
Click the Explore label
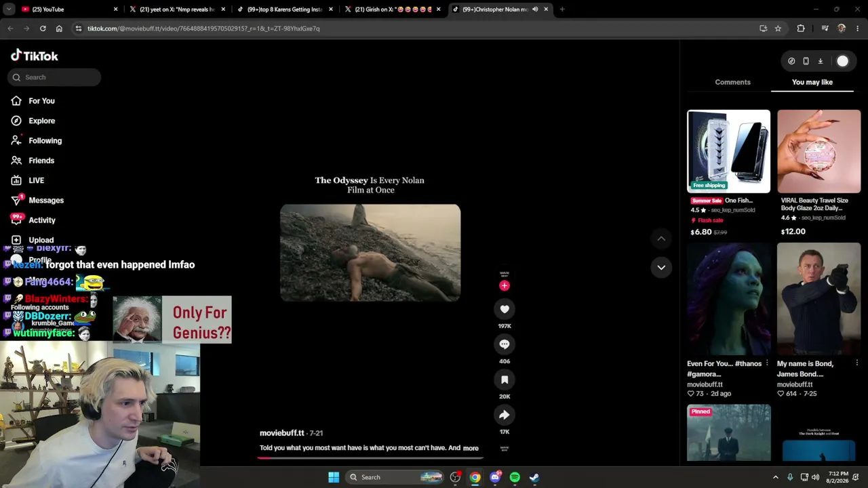click(41, 121)
